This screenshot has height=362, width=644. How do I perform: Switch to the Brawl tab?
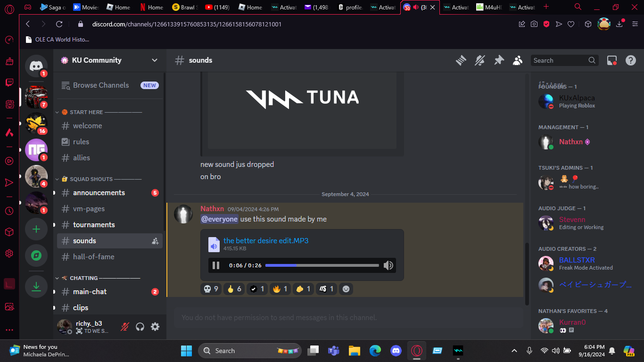pos(184,7)
